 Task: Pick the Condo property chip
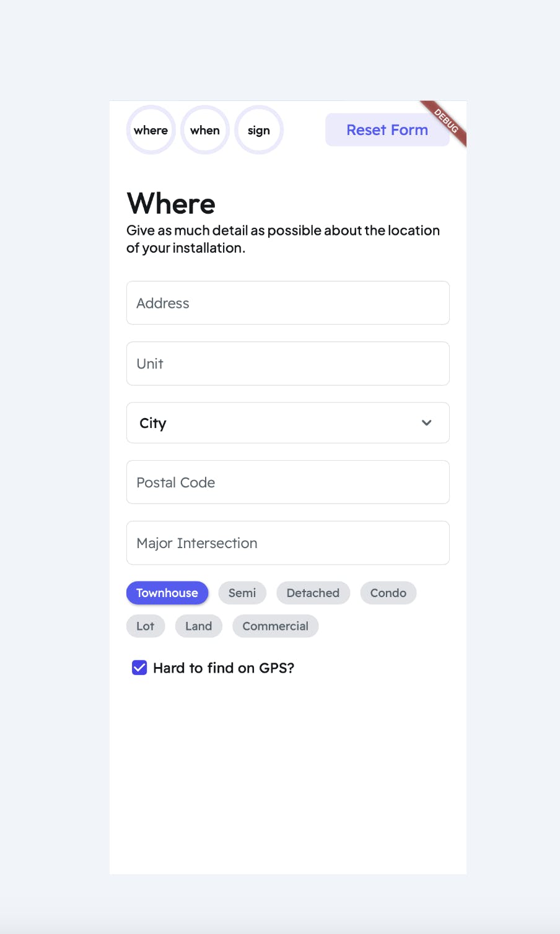coord(388,593)
